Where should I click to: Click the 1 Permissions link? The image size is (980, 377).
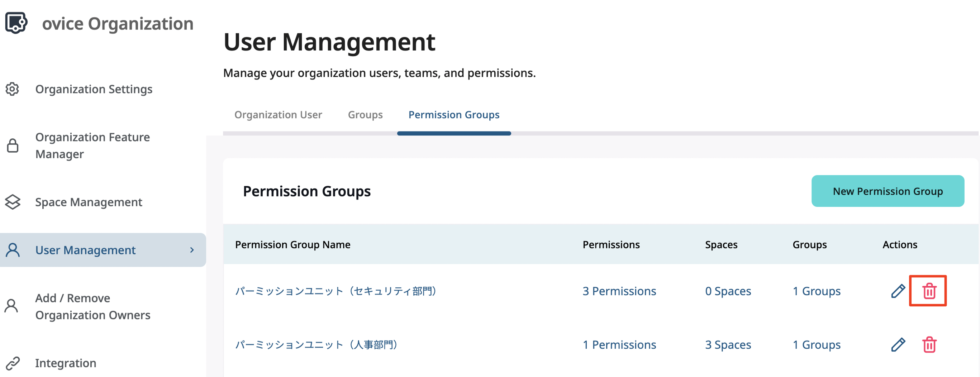619,345
